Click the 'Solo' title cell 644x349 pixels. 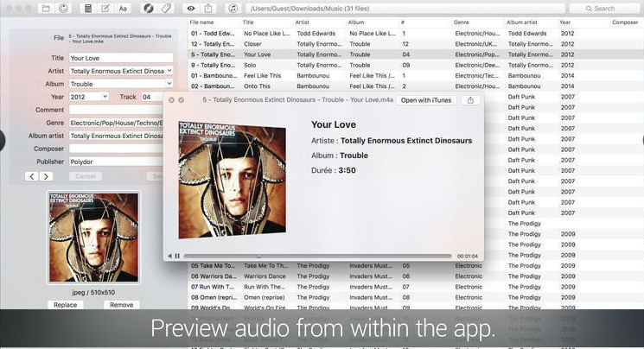(250, 65)
